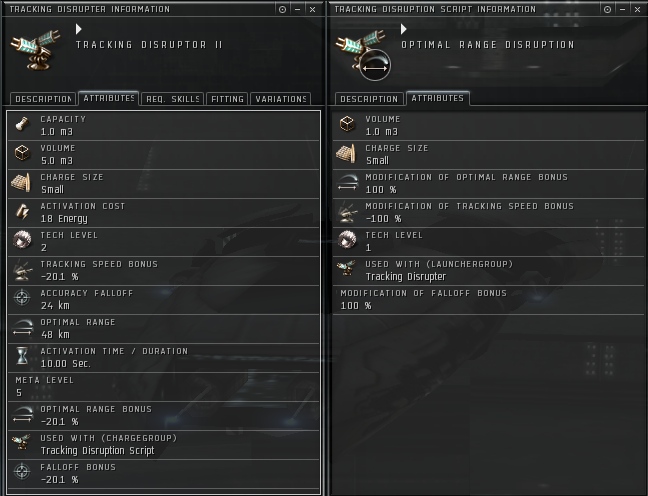Screen dimensions: 648x496
Task: Toggle pin on Tracking Disruption Script window
Action: (607, 9)
